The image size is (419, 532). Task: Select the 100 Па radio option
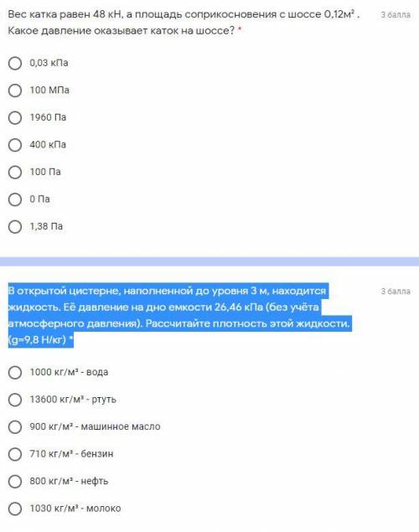coord(15,172)
